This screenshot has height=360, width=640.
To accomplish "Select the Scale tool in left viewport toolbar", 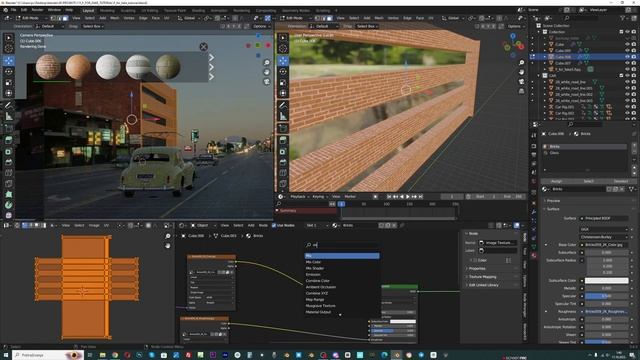I will tap(9, 82).
